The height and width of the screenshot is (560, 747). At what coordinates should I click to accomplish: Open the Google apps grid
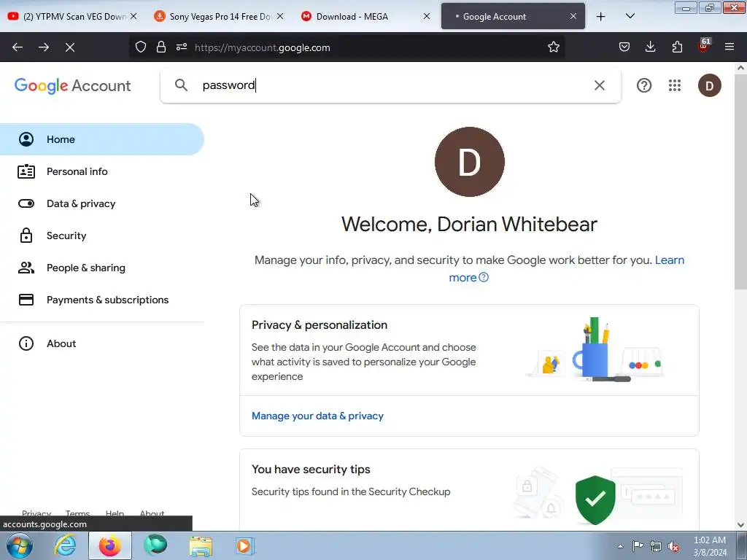pos(675,85)
